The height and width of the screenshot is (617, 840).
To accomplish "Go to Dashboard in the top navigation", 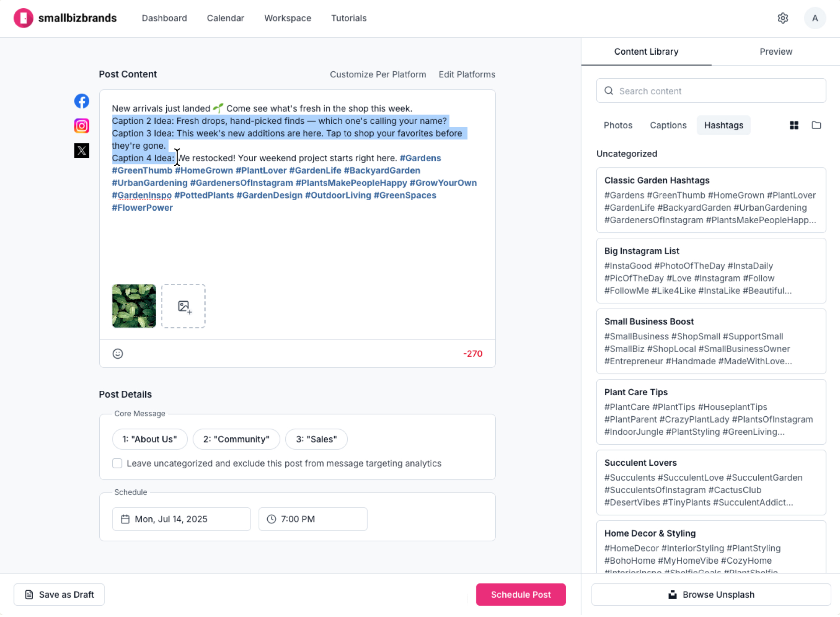I will [164, 18].
